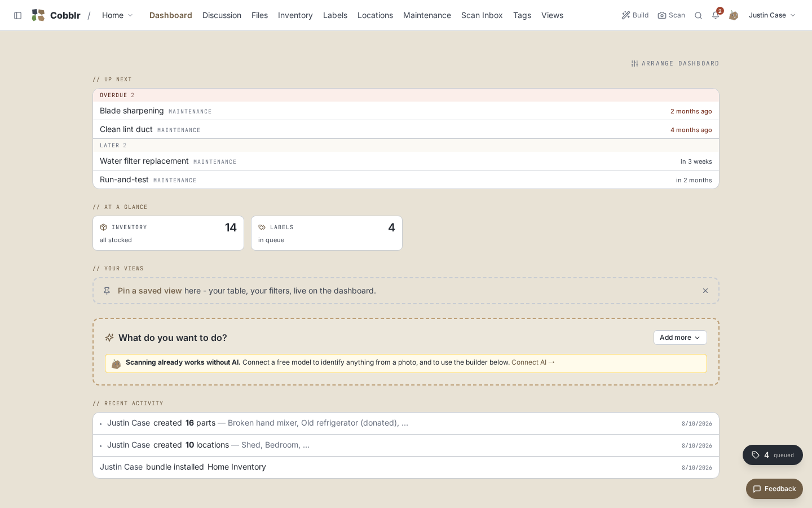Open the 4 queued labels pill
812x508 pixels.
coord(773,455)
